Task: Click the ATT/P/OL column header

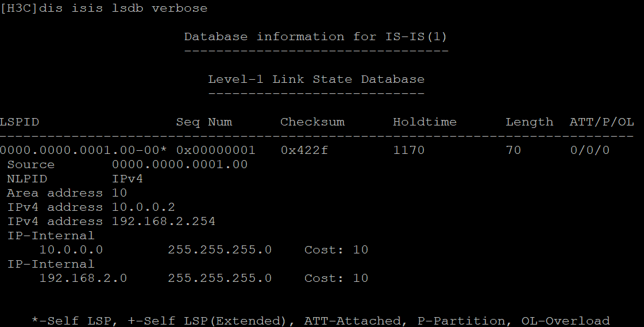Action: pos(602,122)
